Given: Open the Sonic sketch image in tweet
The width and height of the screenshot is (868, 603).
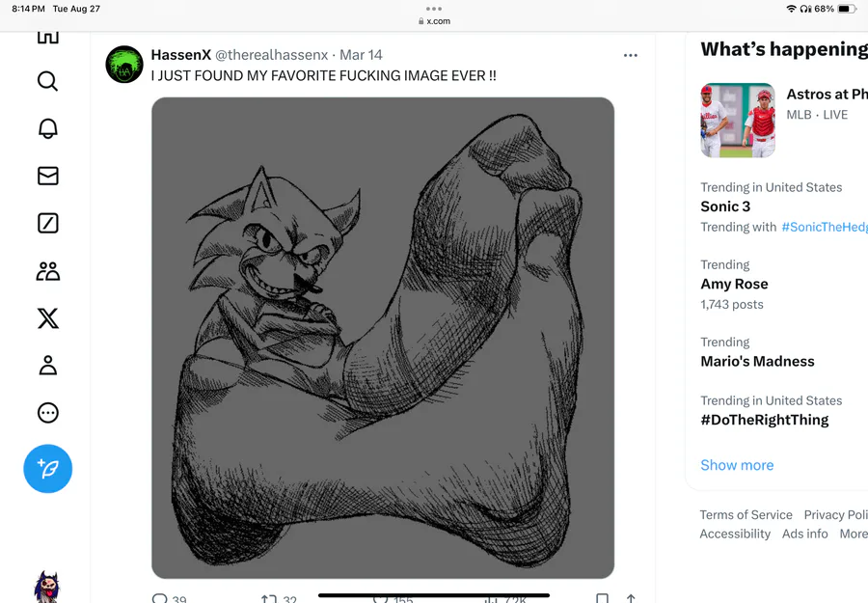Looking at the screenshot, I should pyautogui.click(x=383, y=338).
